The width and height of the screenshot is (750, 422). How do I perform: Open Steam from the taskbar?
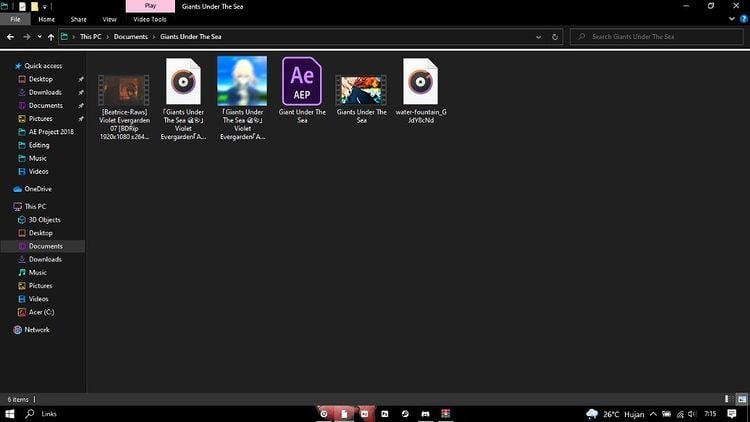pos(405,414)
